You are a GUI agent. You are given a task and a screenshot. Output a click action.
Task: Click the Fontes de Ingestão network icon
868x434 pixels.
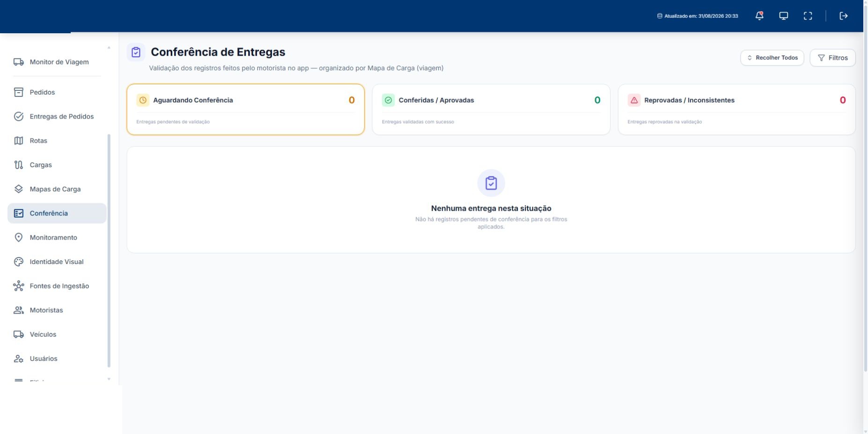[x=19, y=286]
